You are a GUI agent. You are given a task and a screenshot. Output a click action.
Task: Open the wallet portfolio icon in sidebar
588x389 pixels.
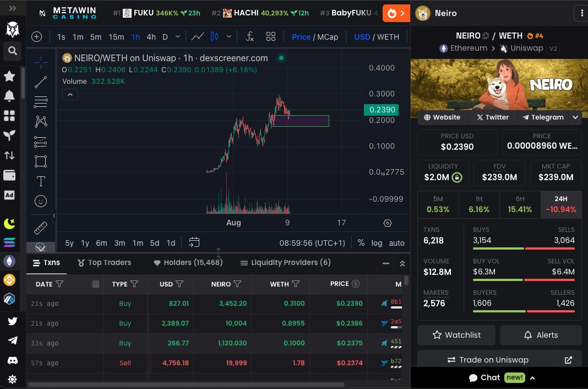tap(9, 175)
